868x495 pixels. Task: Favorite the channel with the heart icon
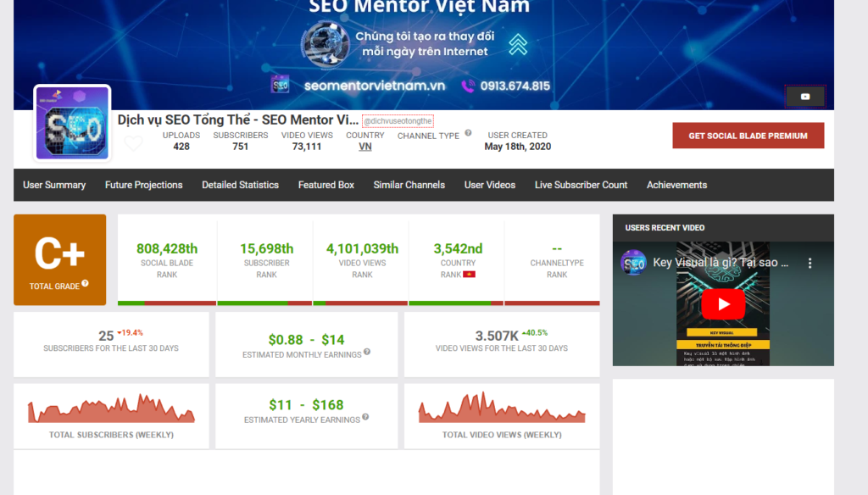pyautogui.click(x=133, y=143)
